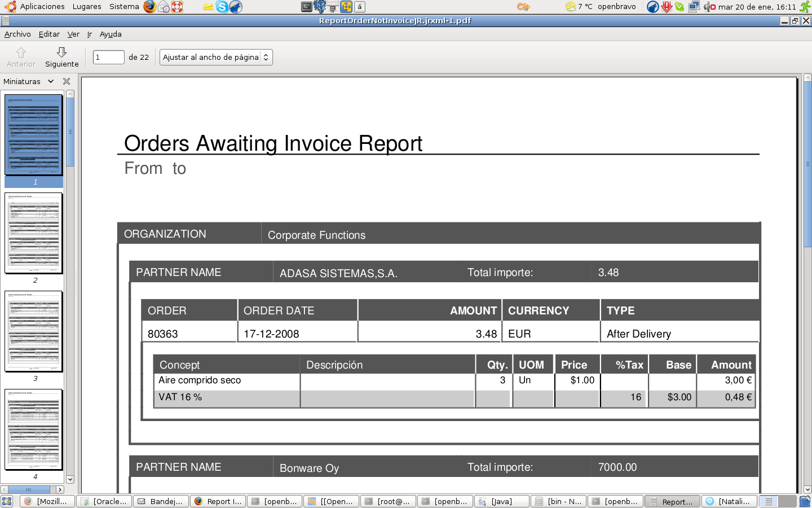This screenshot has width=812, height=508.
Task: Click the openbravo user label in panel
Action: coord(617,7)
